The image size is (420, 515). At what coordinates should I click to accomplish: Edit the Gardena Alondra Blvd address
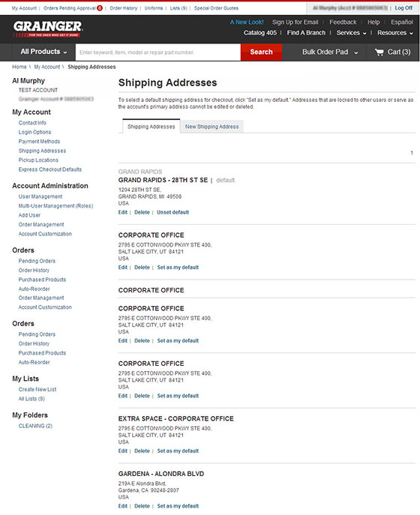(x=122, y=506)
